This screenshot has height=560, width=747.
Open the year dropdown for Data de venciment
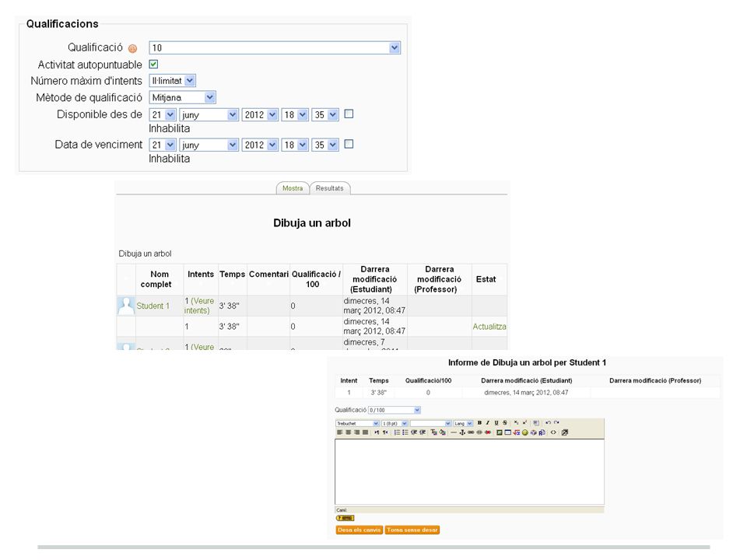pos(260,145)
